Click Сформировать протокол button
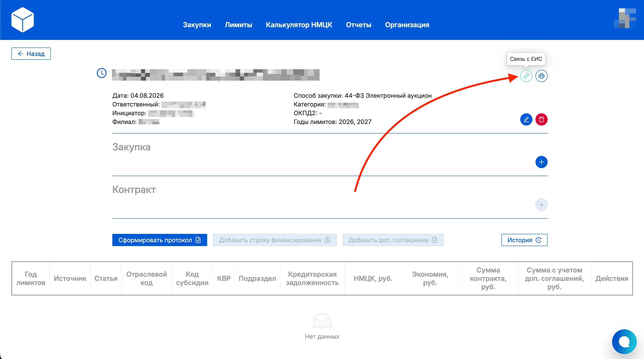644x359 pixels. point(159,240)
